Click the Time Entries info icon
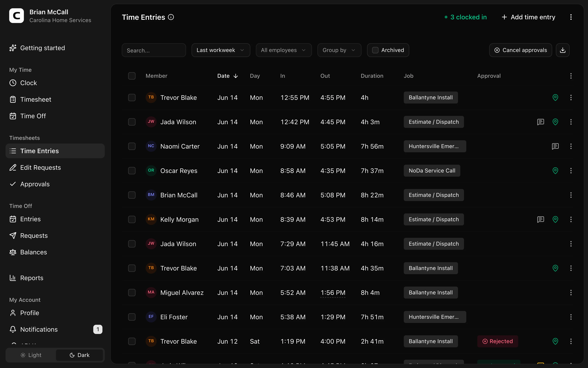This screenshot has height=368, width=588. pos(171,17)
